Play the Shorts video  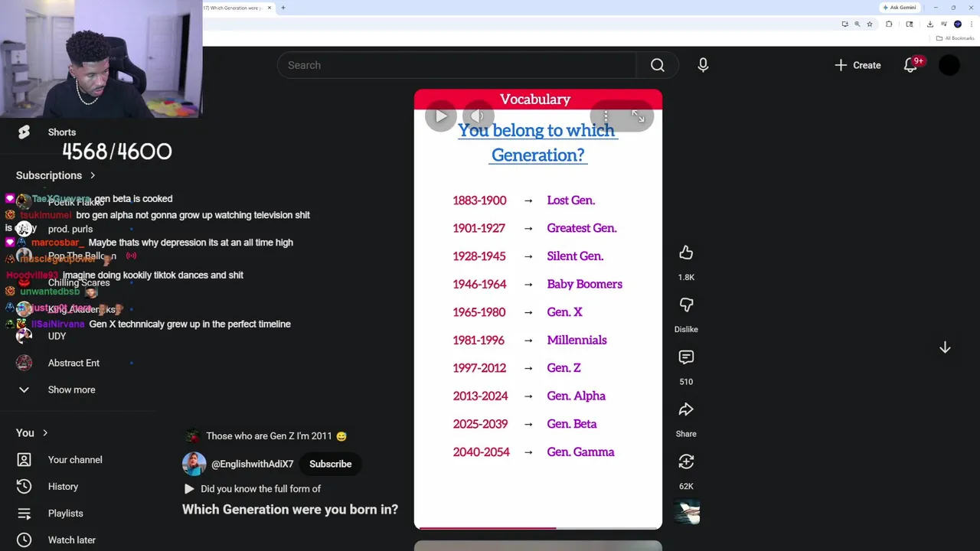(x=441, y=116)
